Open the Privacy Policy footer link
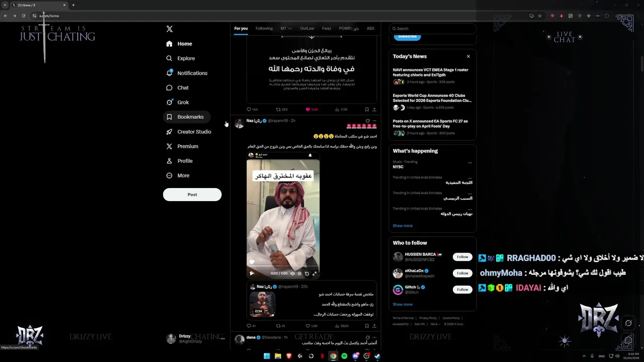 pos(428,318)
